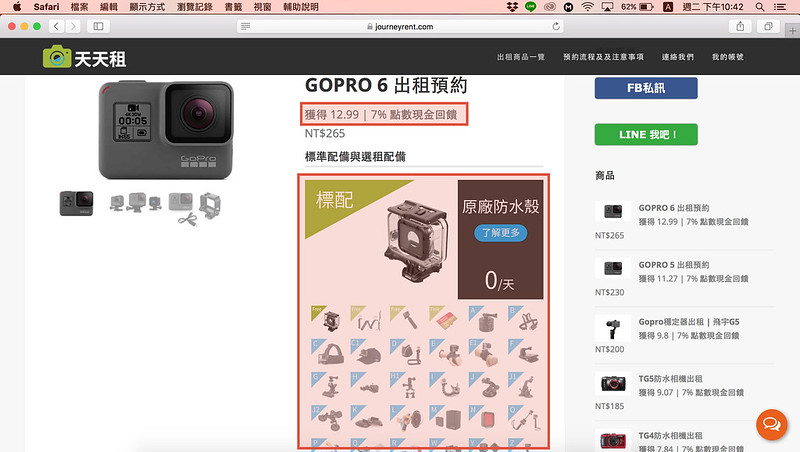This screenshot has height=452, width=800.
Task: Open the orange chat bubble widget
Action: point(771,424)
